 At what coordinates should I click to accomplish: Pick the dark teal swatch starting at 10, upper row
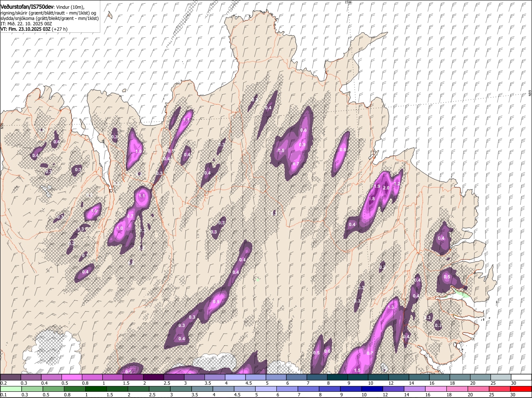[378, 377]
